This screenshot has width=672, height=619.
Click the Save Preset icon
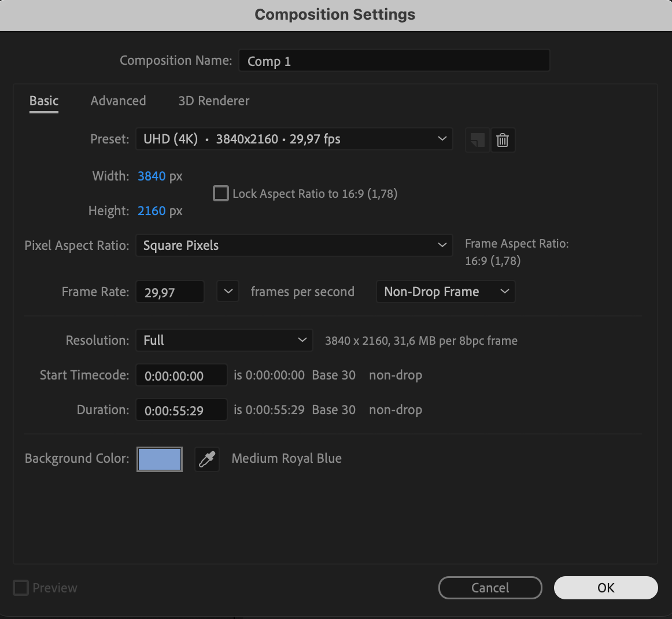477,140
